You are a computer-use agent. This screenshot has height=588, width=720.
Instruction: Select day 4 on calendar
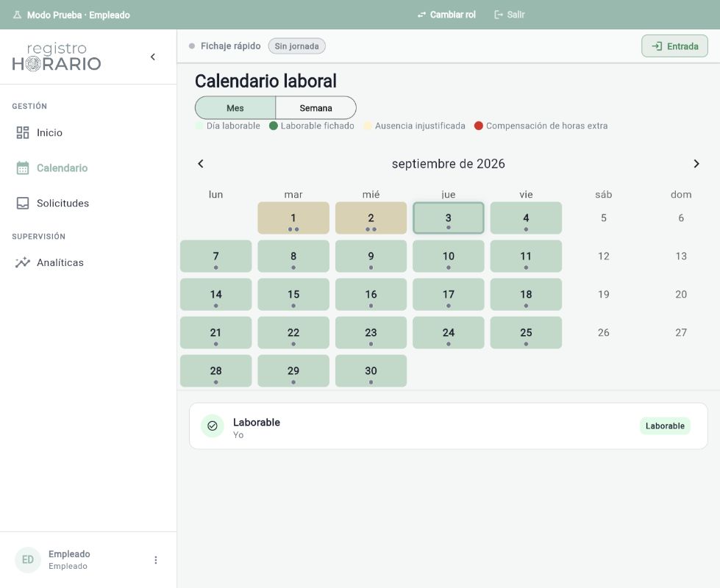(x=527, y=218)
